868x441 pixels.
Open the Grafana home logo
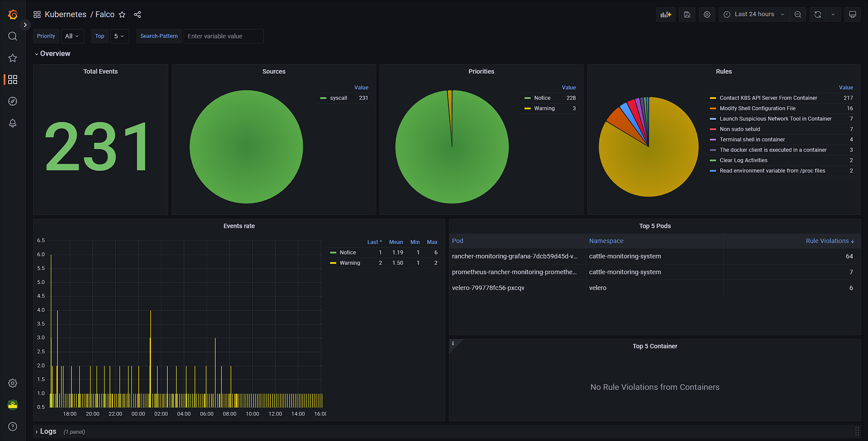13,14
